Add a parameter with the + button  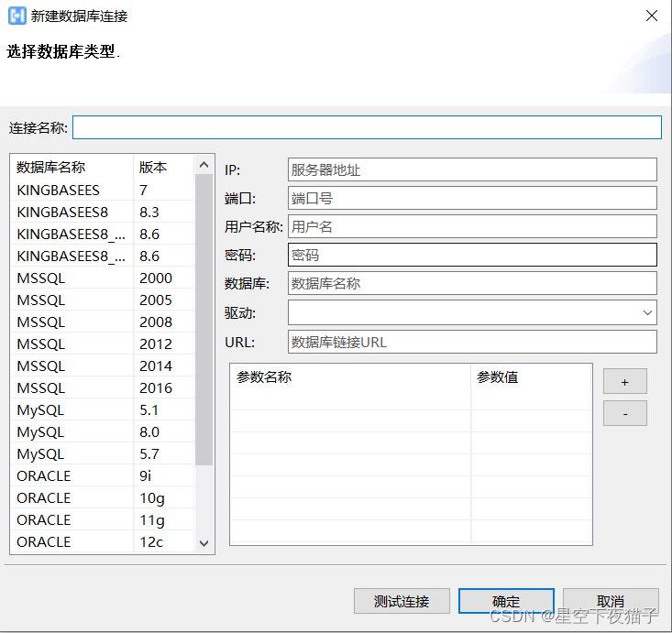coord(625,381)
